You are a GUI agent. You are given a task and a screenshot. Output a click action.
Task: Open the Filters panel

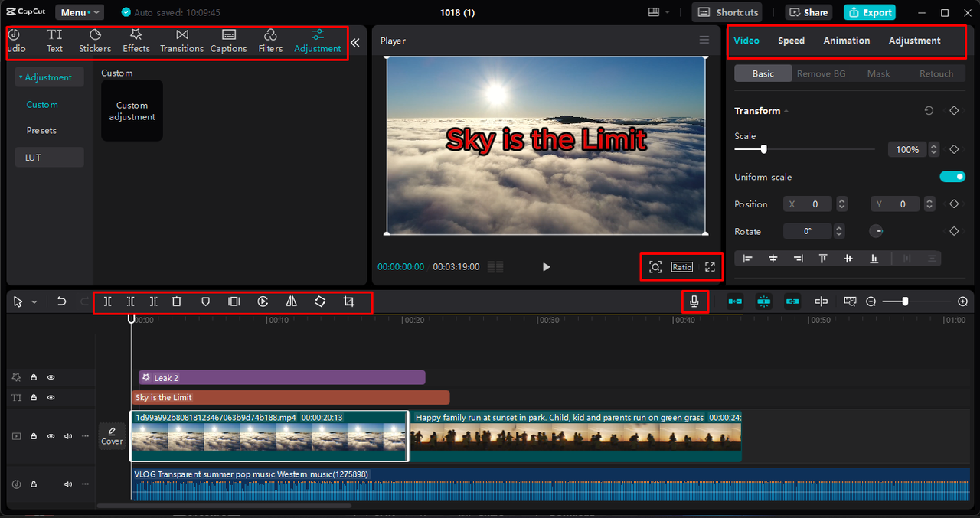tap(270, 41)
